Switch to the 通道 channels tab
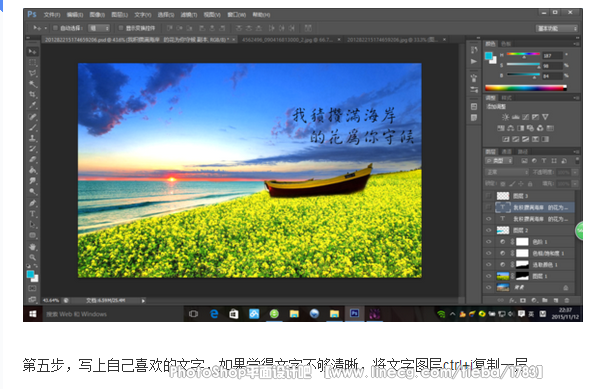The width and height of the screenshot is (593, 389). (x=506, y=152)
